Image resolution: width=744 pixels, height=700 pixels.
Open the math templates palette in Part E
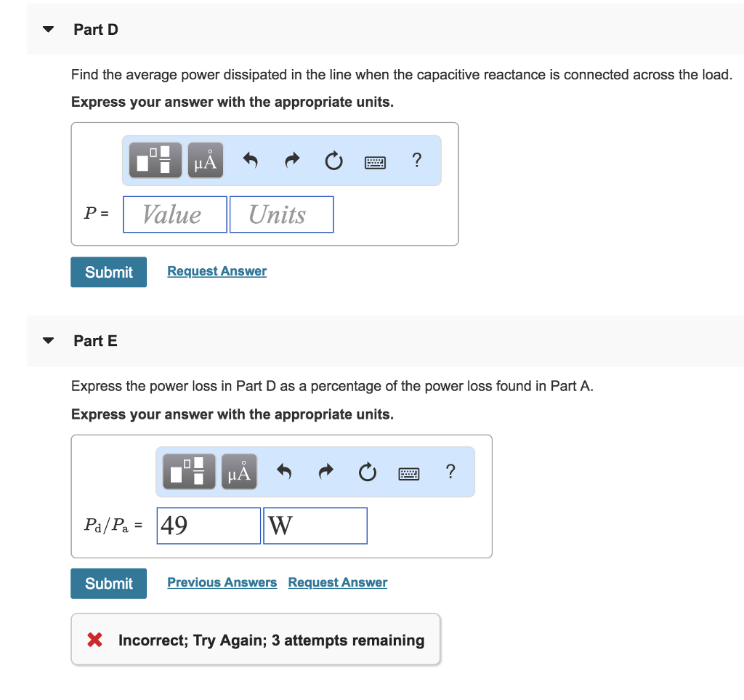187,471
